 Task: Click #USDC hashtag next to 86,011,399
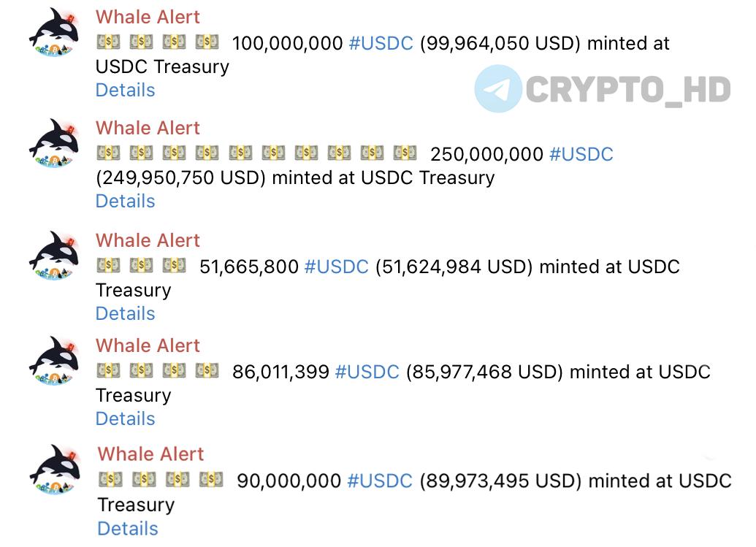coord(367,372)
